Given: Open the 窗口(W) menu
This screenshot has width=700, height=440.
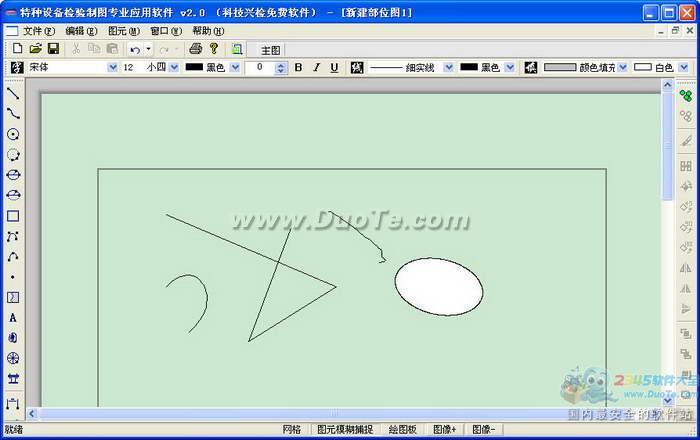Looking at the screenshot, I should click(166, 31).
